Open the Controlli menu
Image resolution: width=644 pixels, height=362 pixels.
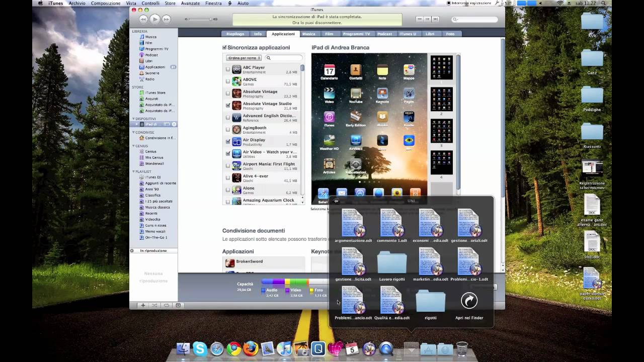[x=150, y=3]
